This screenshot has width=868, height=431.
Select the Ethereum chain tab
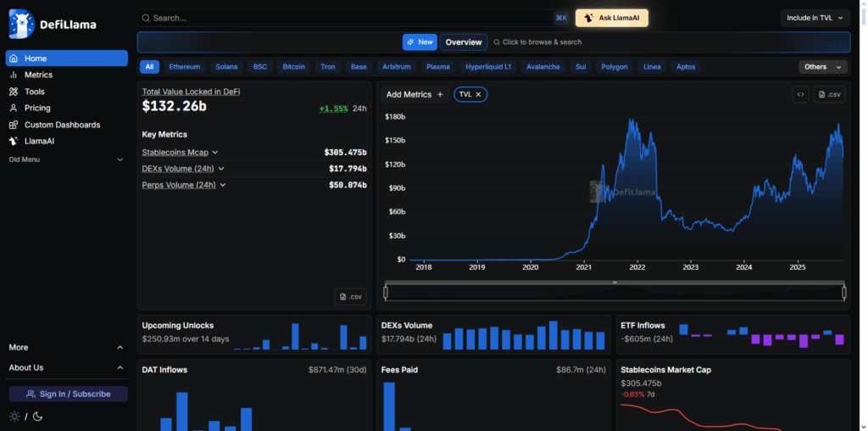[184, 67]
